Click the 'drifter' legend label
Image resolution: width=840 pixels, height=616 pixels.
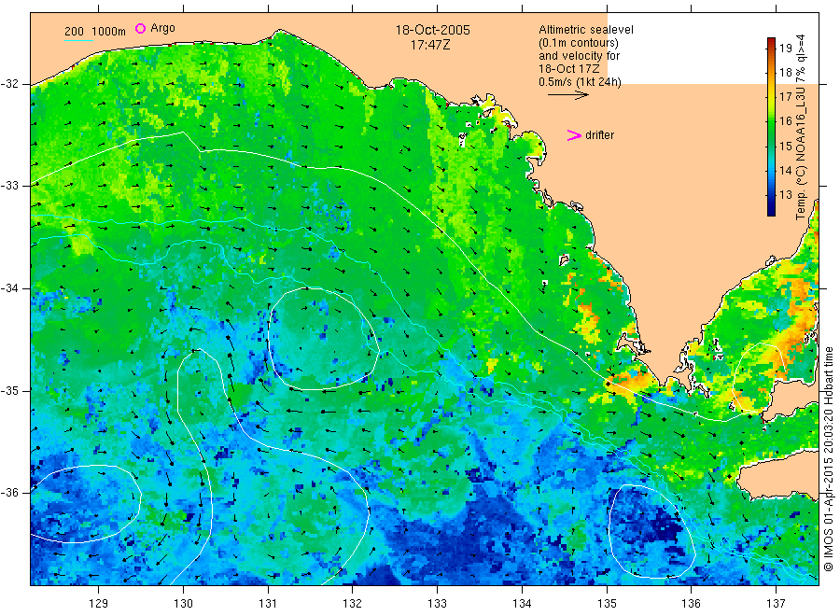pyautogui.click(x=599, y=135)
